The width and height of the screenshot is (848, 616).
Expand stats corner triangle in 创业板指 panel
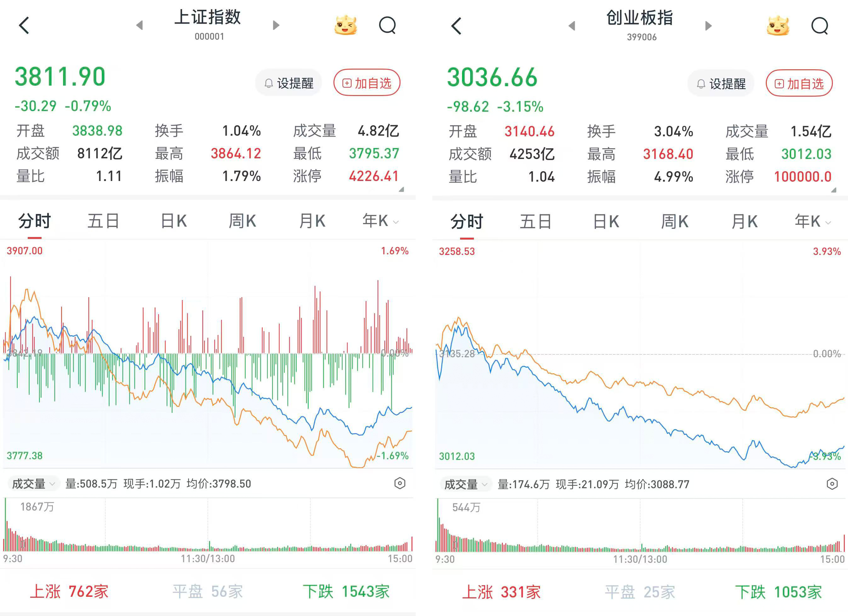[x=834, y=190]
